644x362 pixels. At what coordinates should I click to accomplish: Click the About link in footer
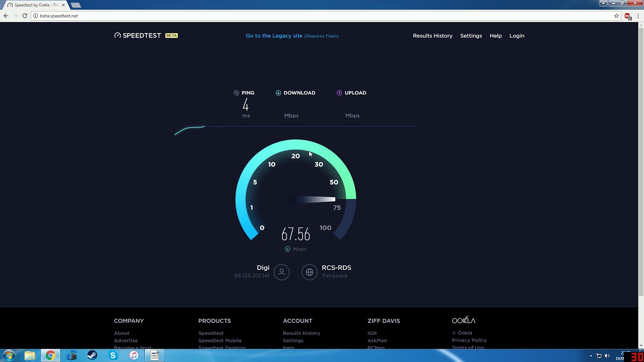(121, 333)
